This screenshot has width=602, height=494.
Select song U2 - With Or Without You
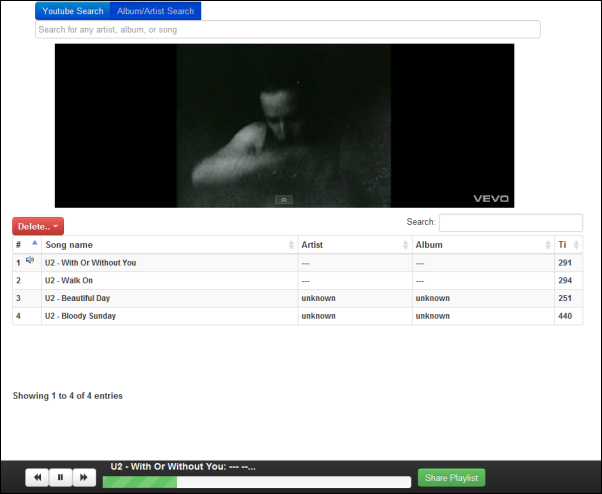tap(91, 263)
